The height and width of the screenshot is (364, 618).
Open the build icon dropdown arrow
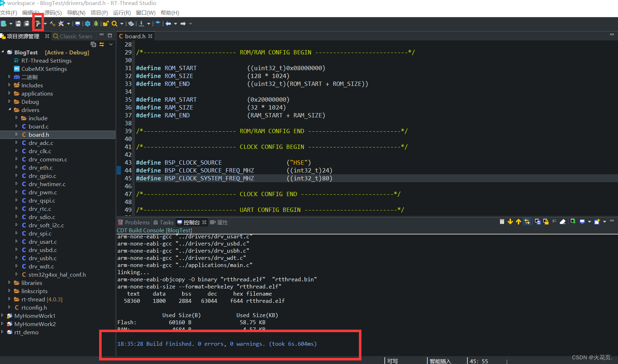pyautogui.click(x=45, y=24)
